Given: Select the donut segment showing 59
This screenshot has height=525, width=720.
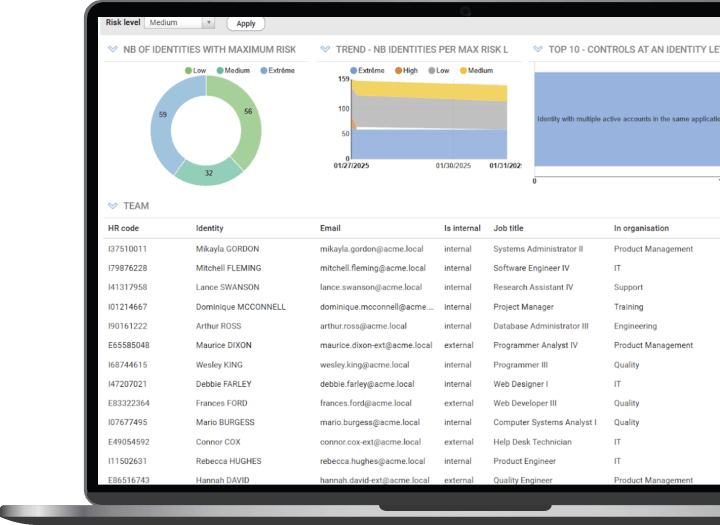Looking at the screenshot, I should pos(163,115).
